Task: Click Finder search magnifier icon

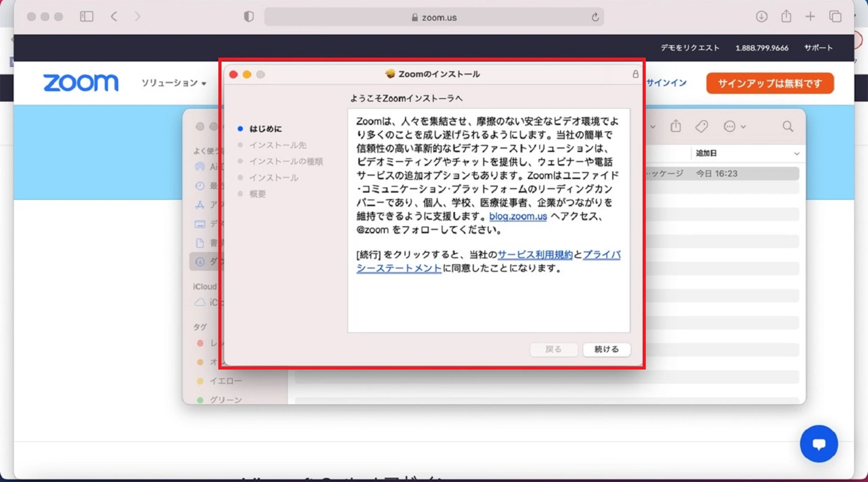Action: coord(787,126)
